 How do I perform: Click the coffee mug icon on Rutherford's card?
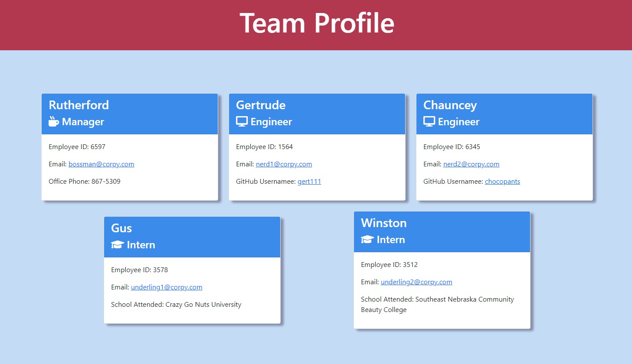click(53, 122)
